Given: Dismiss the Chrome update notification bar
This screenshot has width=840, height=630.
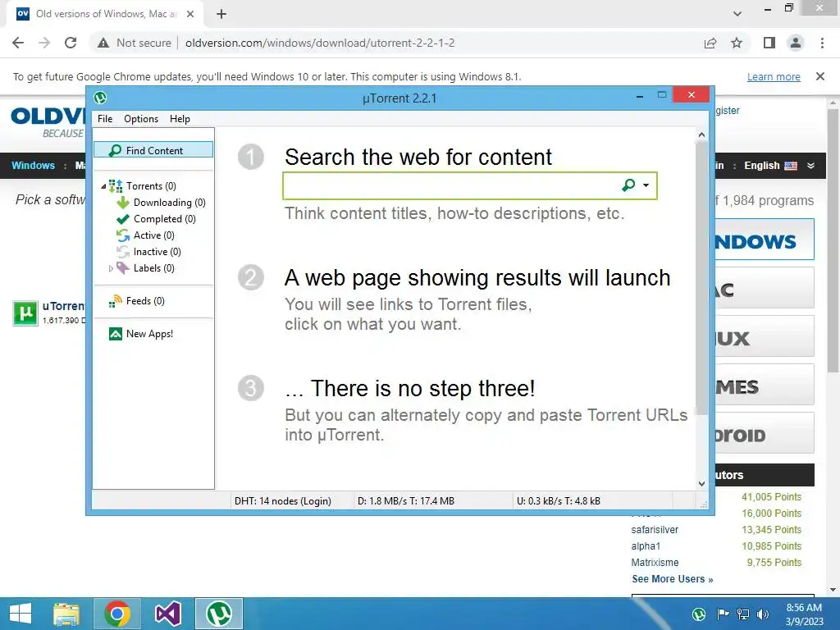Looking at the screenshot, I should tap(820, 76).
